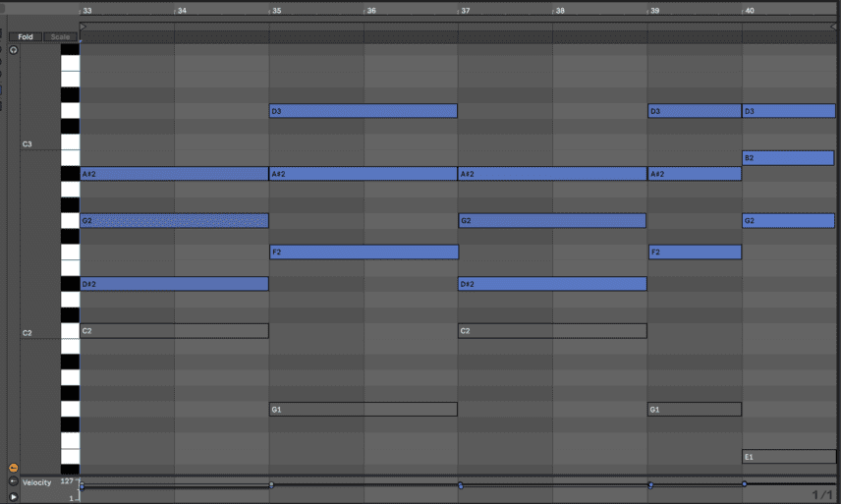Play the F2 piano key
Viewport: 841px width, 504px height.
(71, 252)
